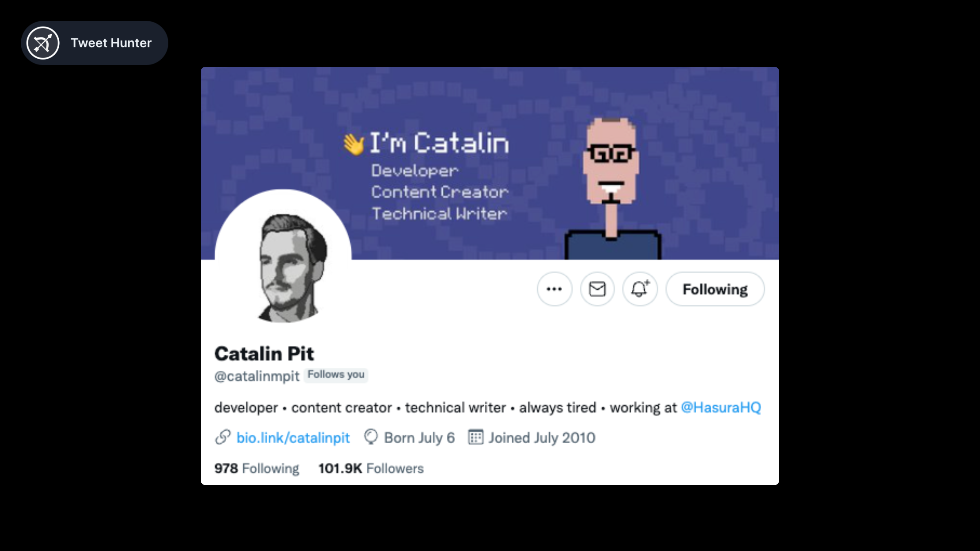Click the Tweet Hunter bow-and-arrow logo
The image size is (980, 551).
click(x=43, y=43)
